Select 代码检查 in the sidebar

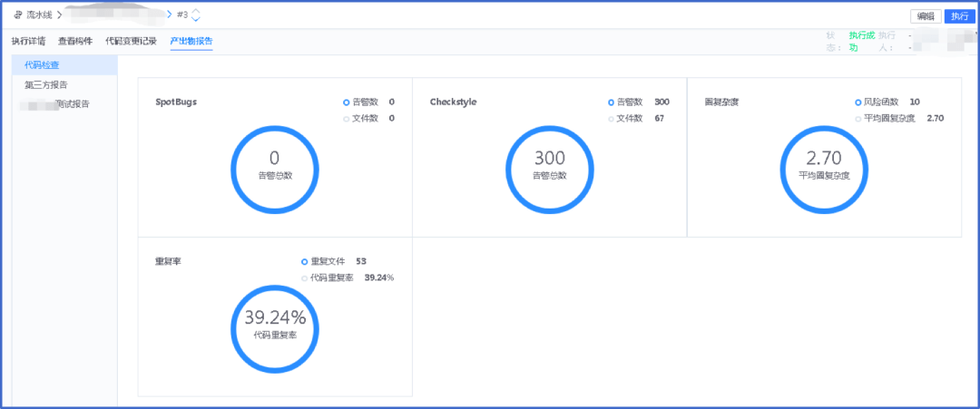(64, 65)
